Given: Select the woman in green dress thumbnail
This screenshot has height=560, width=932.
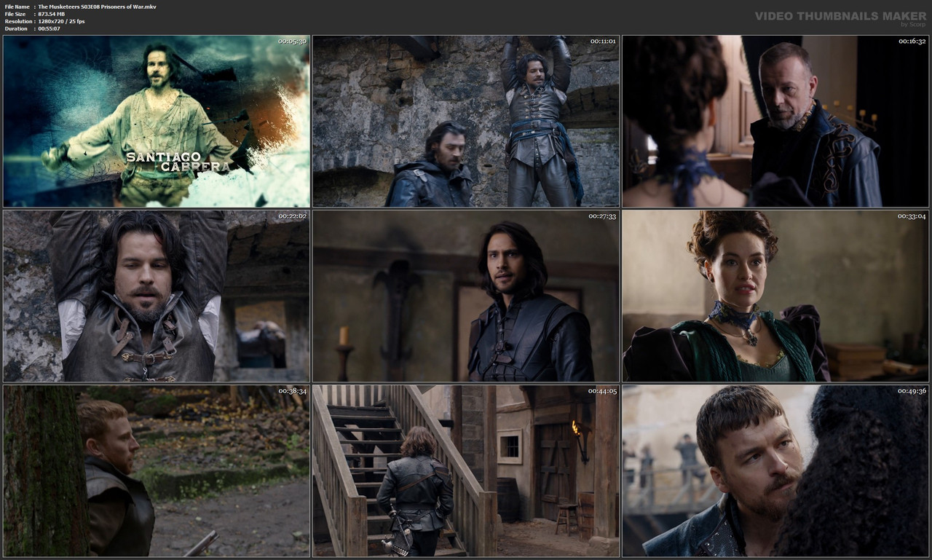Looking at the screenshot, I should click(775, 296).
